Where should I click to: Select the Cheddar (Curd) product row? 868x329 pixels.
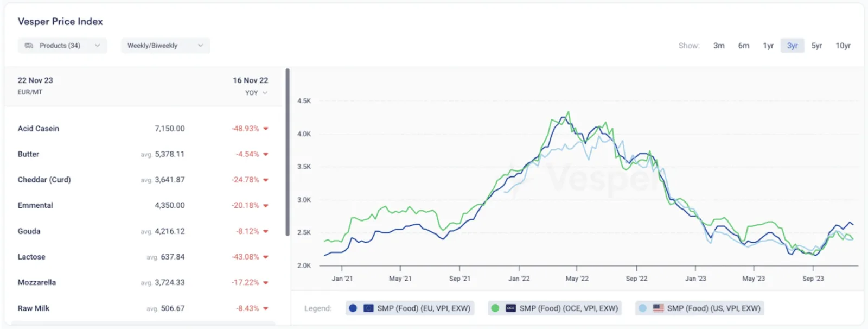click(143, 180)
